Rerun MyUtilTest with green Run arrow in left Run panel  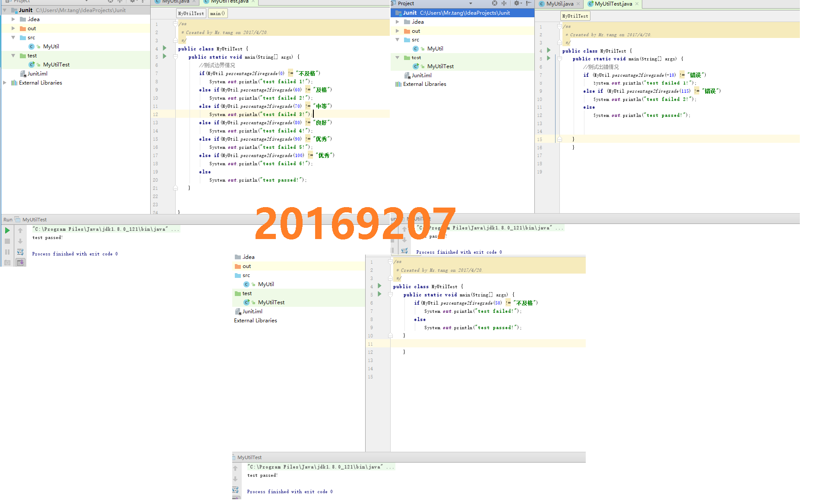tap(7, 230)
